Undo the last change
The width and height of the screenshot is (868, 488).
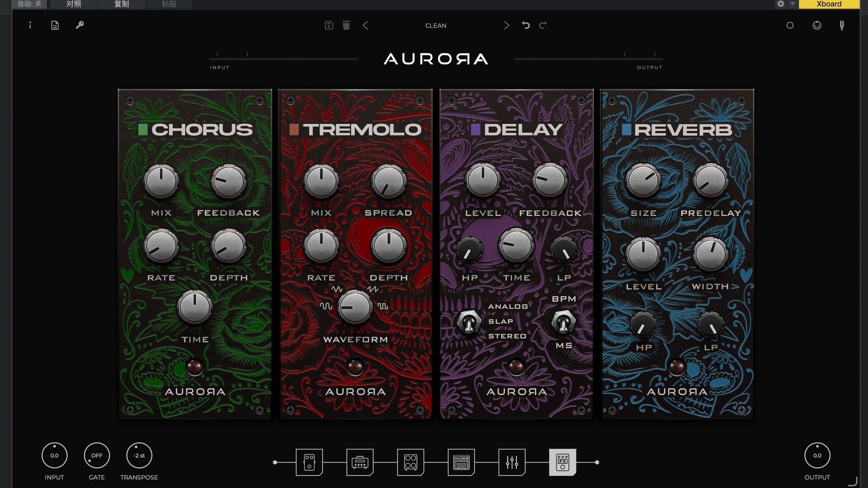pyautogui.click(x=525, y=25)
